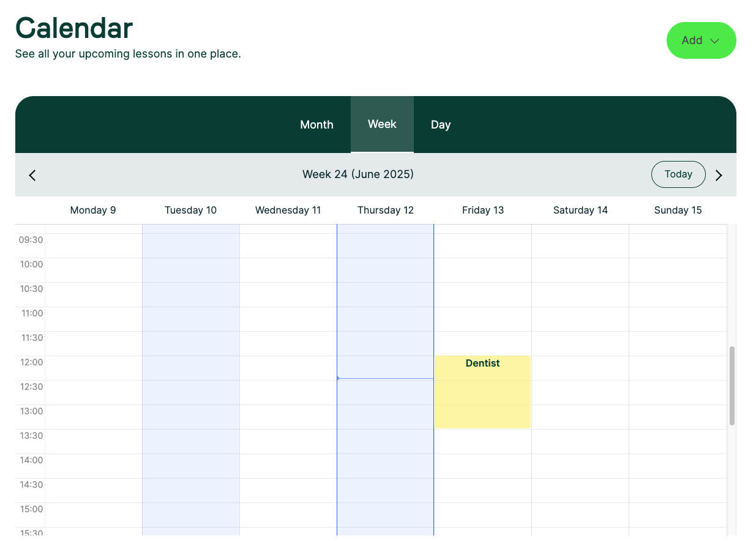Image resolution: width=756 pixels, height=541 pixels.
Task: Select the Monday 9 column header
Action: tap(93, 210)
